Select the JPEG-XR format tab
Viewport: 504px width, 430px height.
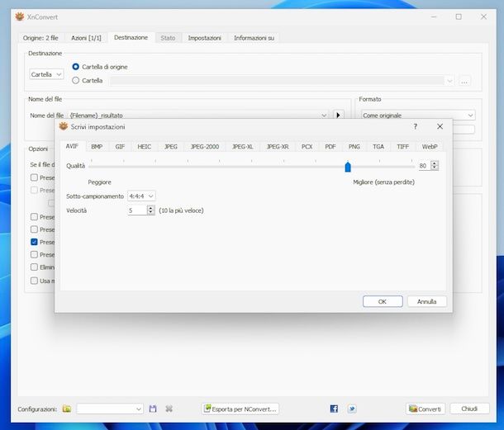click(x=278, y=146)
